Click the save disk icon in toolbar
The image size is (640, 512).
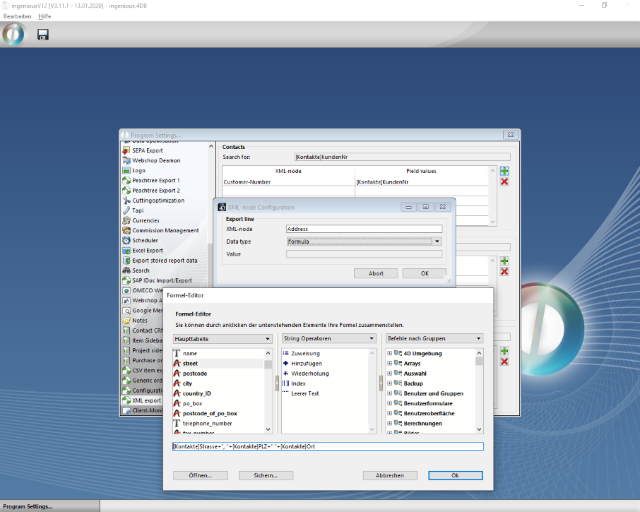point(43,35)
